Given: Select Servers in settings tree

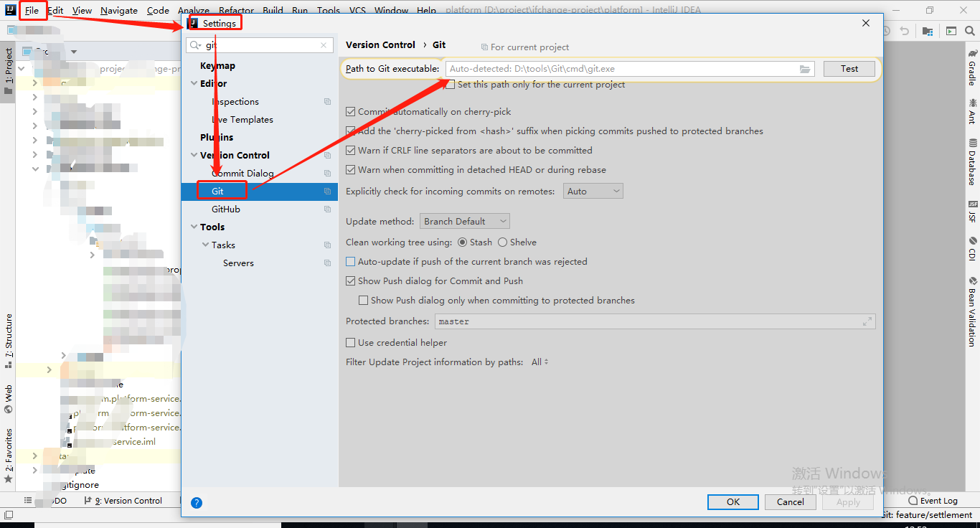Looking at the screenshot, I should (238, 263).
